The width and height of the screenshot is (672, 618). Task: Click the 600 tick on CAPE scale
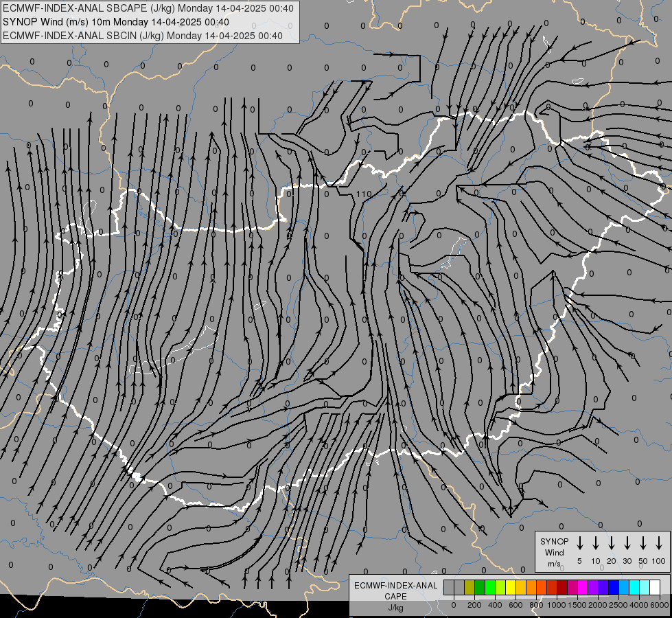click(515, 605)
